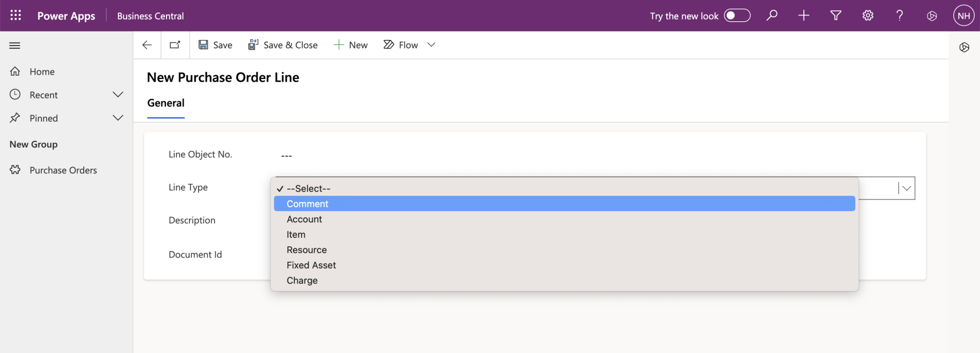Open the Flow dropdown chevron
The width and height of the screenshot is (980, 353).
[x=431, y=45]
